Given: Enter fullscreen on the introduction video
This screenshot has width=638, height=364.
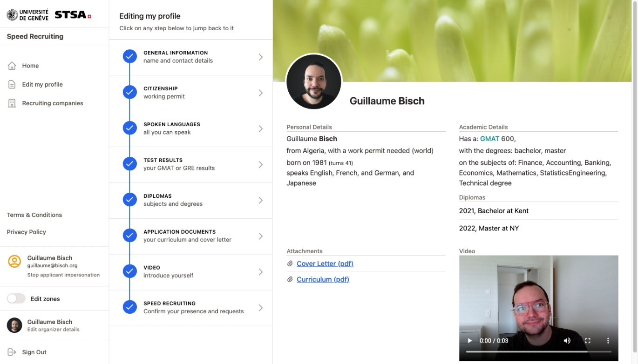Looking at the screenshot, I should [x=588, y=341].
